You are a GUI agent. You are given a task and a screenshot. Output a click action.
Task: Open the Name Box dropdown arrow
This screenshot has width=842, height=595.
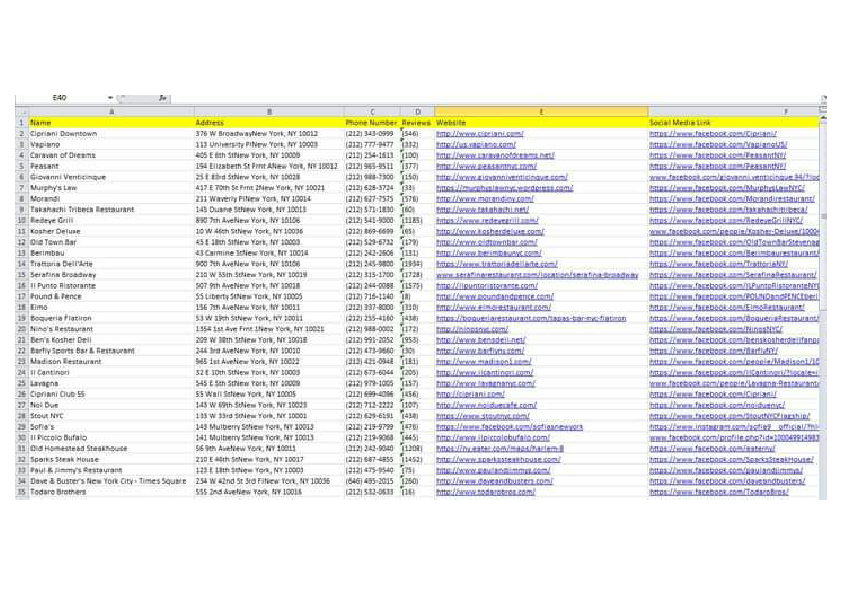pyautogui.click(x=110, y=97)
